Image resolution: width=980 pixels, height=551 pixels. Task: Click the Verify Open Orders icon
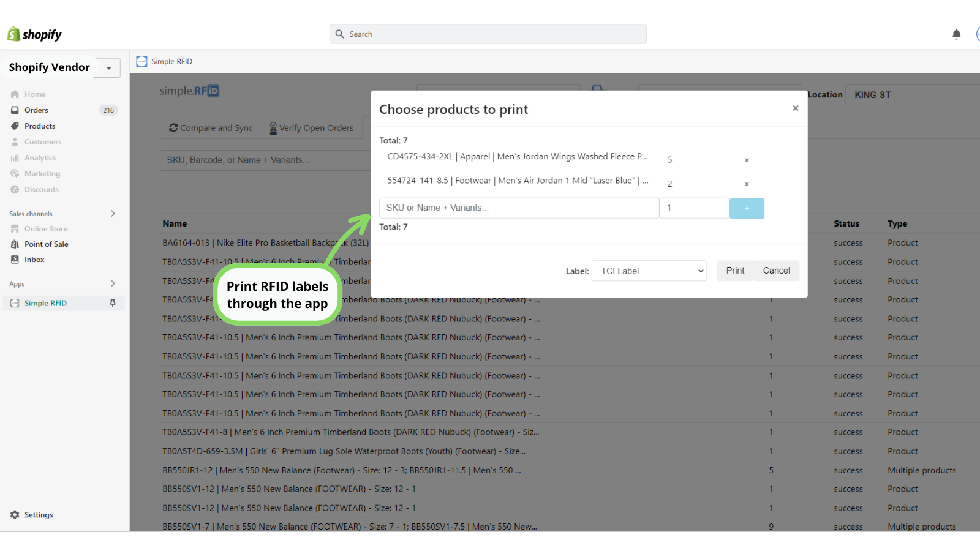(x=273, y=128)
